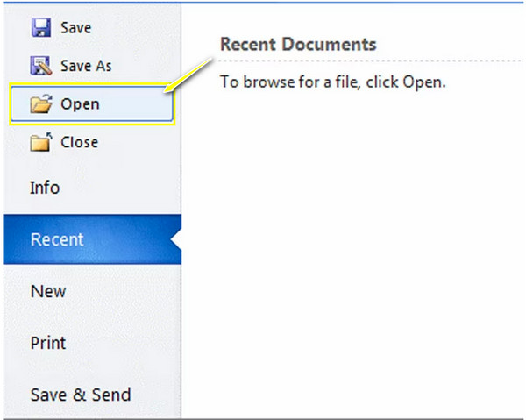526x420 pixels.
Task: Click the blue floppy disk Save icon
Action: click(x=41, y=27)
